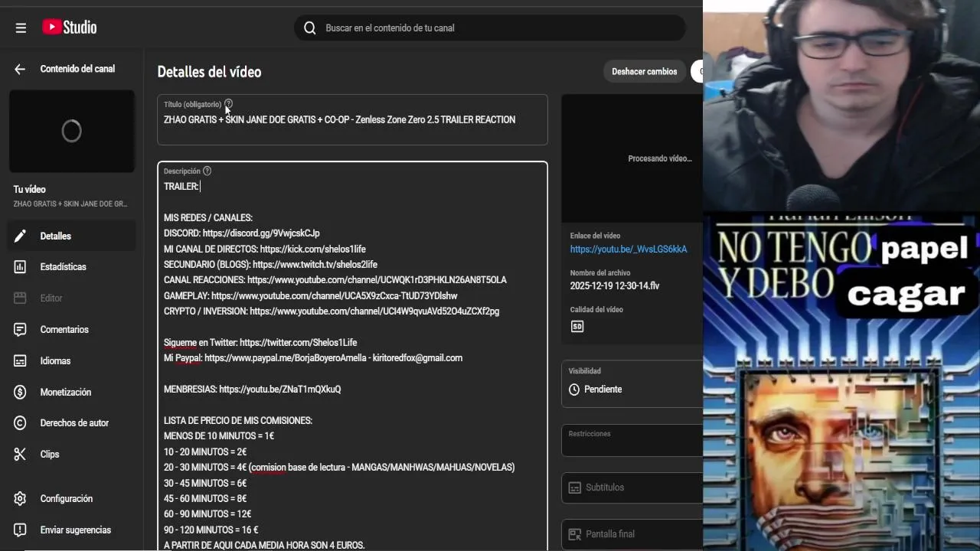Image resolution: width=980 pixels, height=551 pixels.
Task: Click the YouTube Studio logo
Action: point(69,28)
